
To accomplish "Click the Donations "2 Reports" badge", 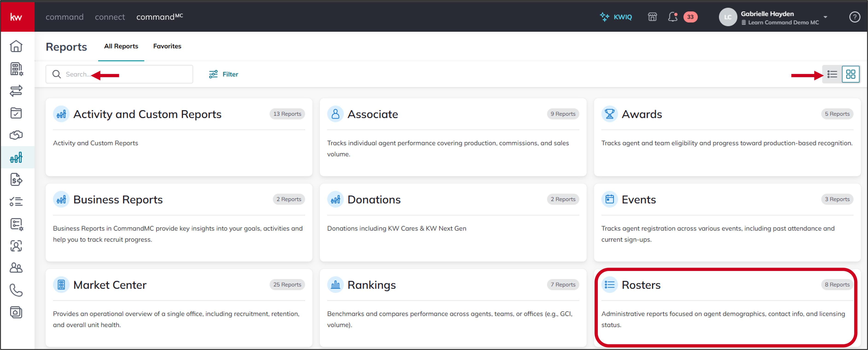I will click(x=563, y=199).
